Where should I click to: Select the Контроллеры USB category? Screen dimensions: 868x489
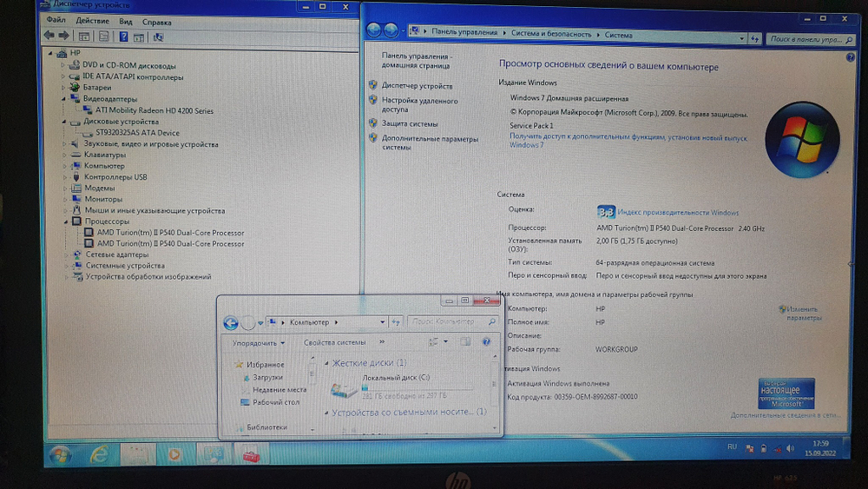(x=115, y=177)
